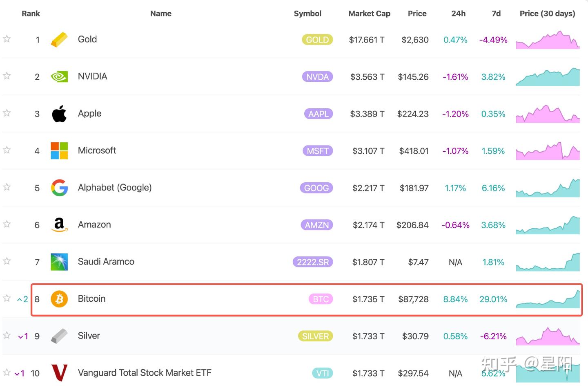Toggle favorite star for Gold
The image size is (588, 388).
[x=7, y=39]
